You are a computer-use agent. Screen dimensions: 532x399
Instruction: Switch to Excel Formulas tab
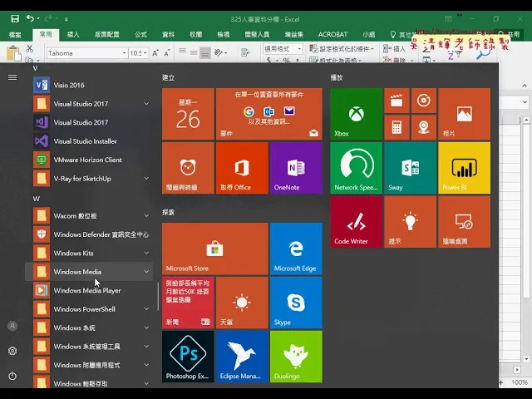pos(140,35)
